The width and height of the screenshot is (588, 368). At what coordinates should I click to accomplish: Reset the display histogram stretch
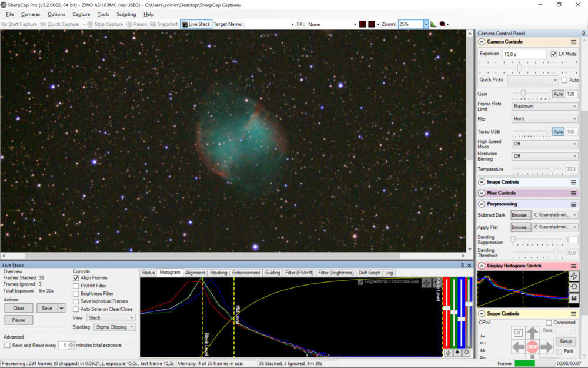tap(574, 287)
